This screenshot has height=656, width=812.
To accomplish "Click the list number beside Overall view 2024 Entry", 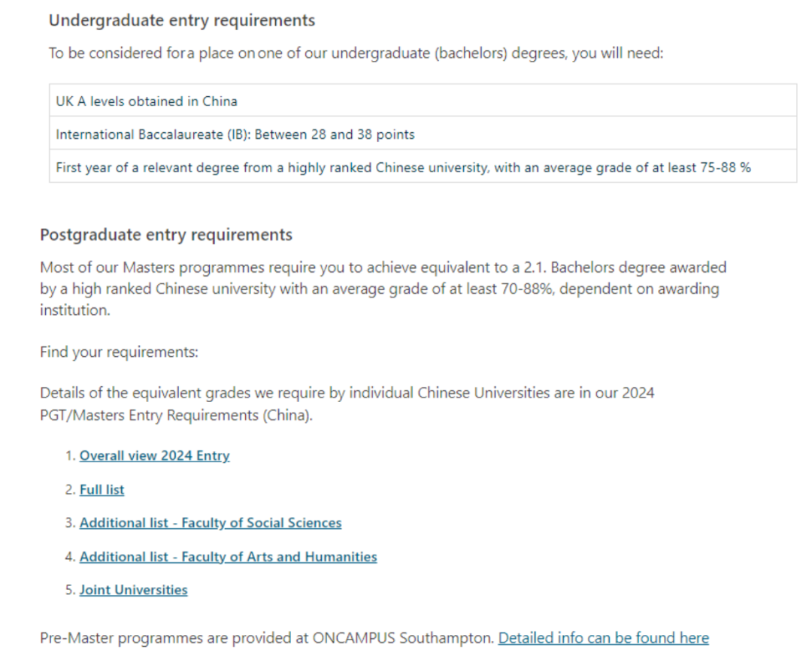I will tap(71, 455).
